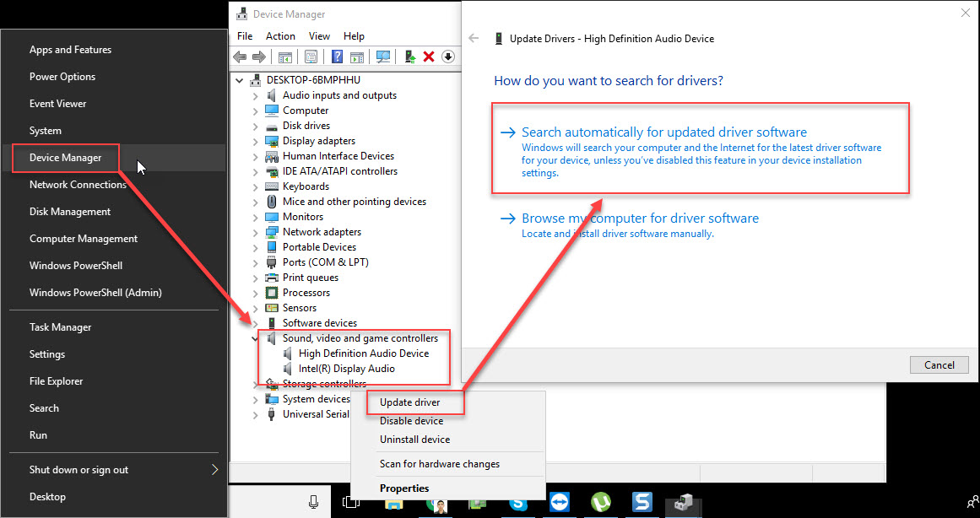Screen dimensions: 980x518
Task: Choose Update driver from context menu
Action: pos(410,402)
